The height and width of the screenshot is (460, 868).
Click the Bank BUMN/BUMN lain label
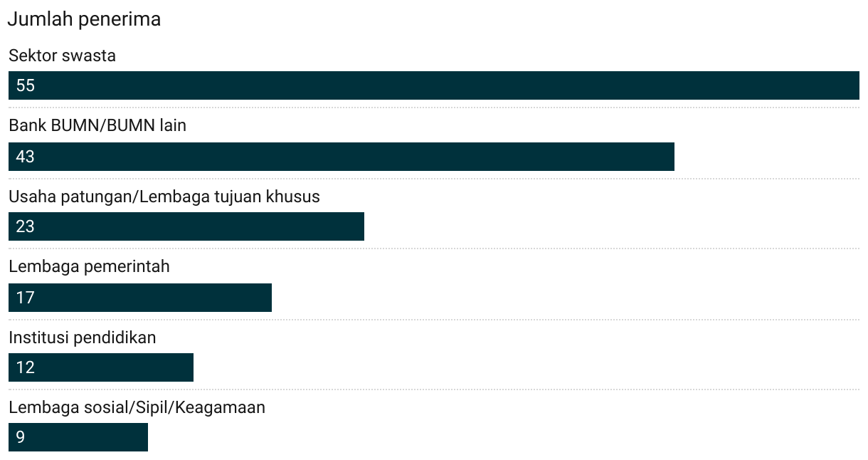[97, 126]
